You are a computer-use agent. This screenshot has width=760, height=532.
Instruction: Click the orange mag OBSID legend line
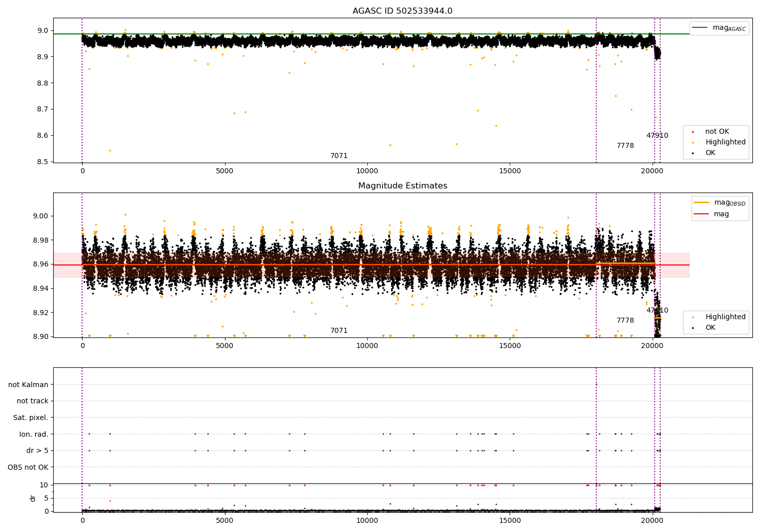click(x=701, y=203)
